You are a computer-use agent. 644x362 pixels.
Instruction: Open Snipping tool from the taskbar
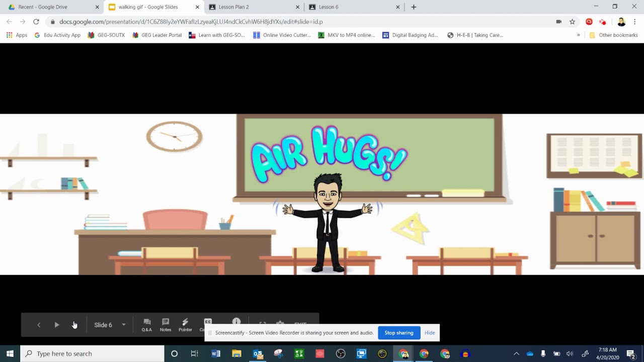click(278, 353)
